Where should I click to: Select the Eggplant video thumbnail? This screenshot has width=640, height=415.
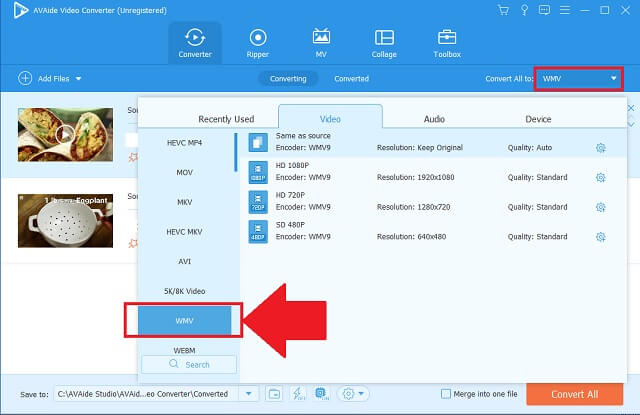[x=65, y=220]
